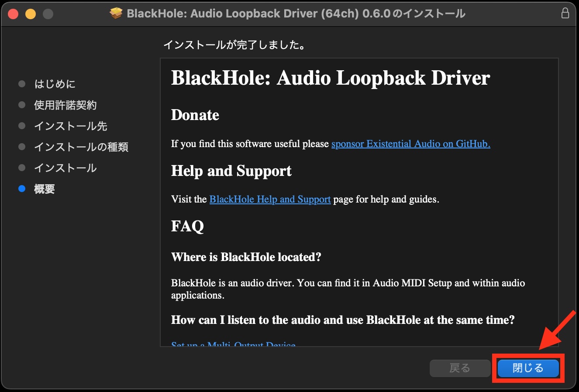Select the インストール step in the sidebar
Viewport: 579px width, 392px height.
(x=65, y=168)
